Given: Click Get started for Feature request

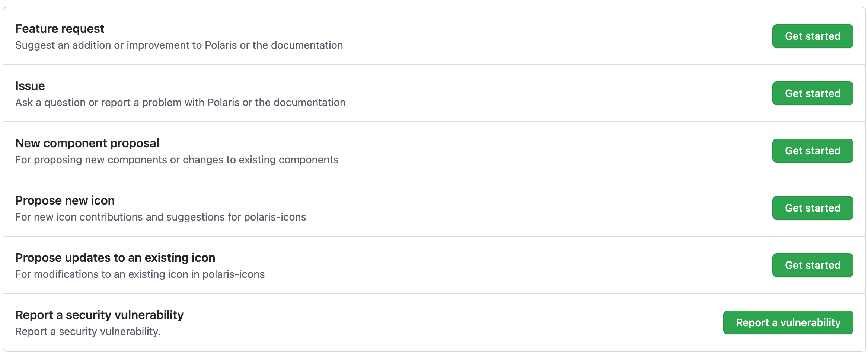Looking at the screenshot, I should (813, 36).
